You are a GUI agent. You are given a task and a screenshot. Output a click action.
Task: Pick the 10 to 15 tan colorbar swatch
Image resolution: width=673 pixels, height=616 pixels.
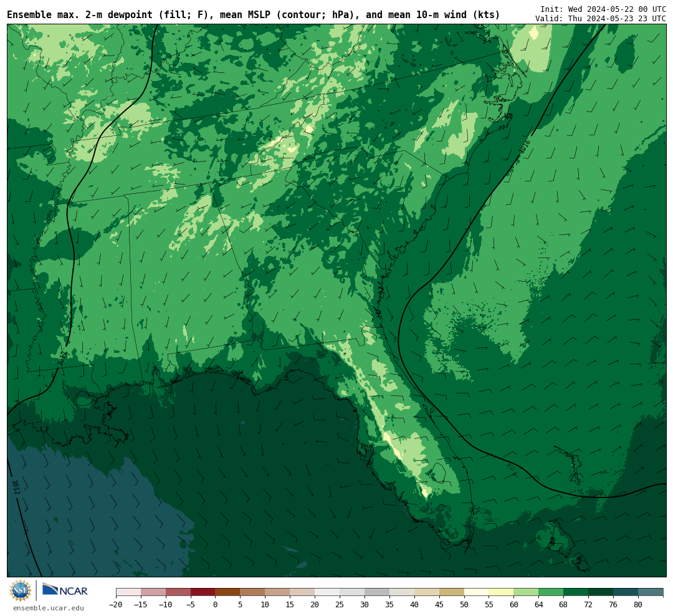pyautogui.click(x=278, y=592)
